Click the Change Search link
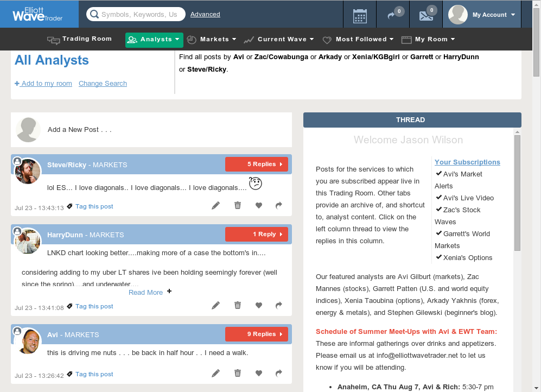The width and height of the screenshot is (541, 392). [x=103, y=84]
